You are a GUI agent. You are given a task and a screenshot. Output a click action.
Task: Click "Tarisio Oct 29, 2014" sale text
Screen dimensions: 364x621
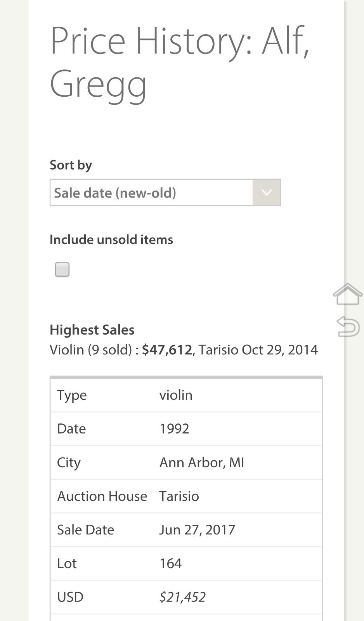tap(258, 350)
